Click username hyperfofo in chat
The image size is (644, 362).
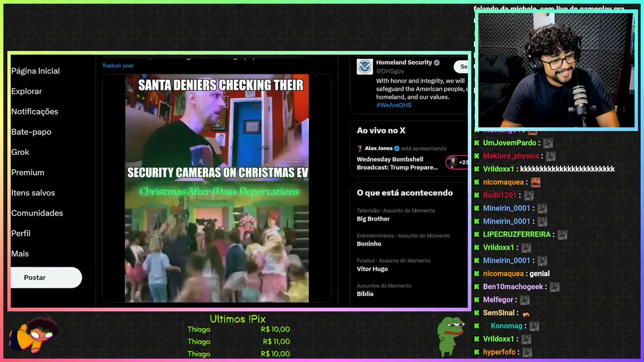499,352
